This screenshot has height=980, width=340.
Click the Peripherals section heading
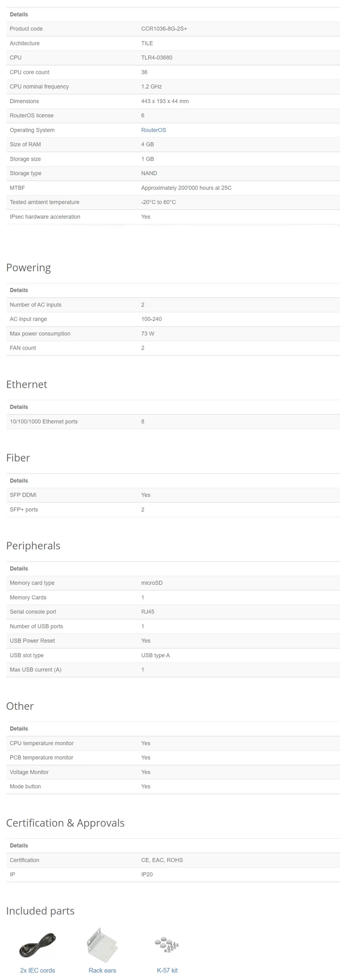pos(33,545)
